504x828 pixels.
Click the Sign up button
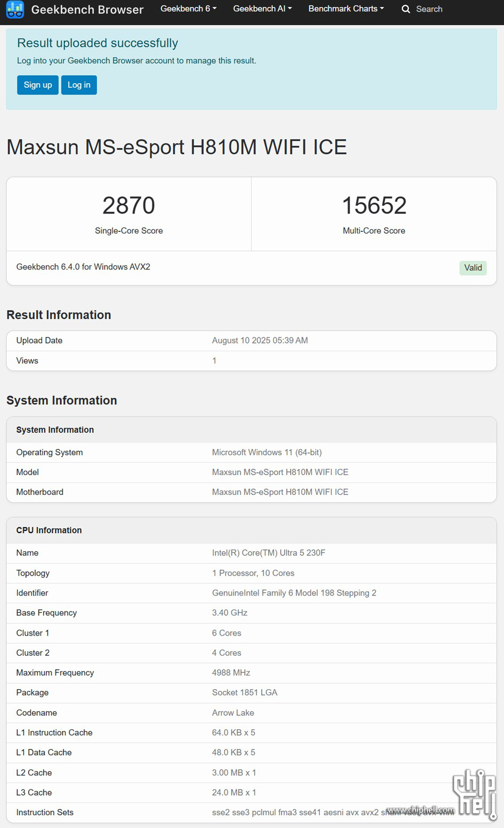tap(38, 85)
